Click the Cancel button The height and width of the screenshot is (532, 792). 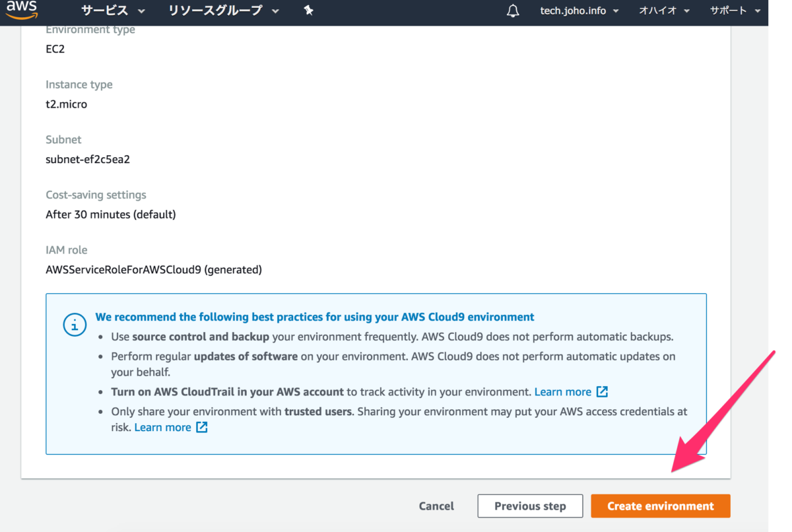coord(436,506)
